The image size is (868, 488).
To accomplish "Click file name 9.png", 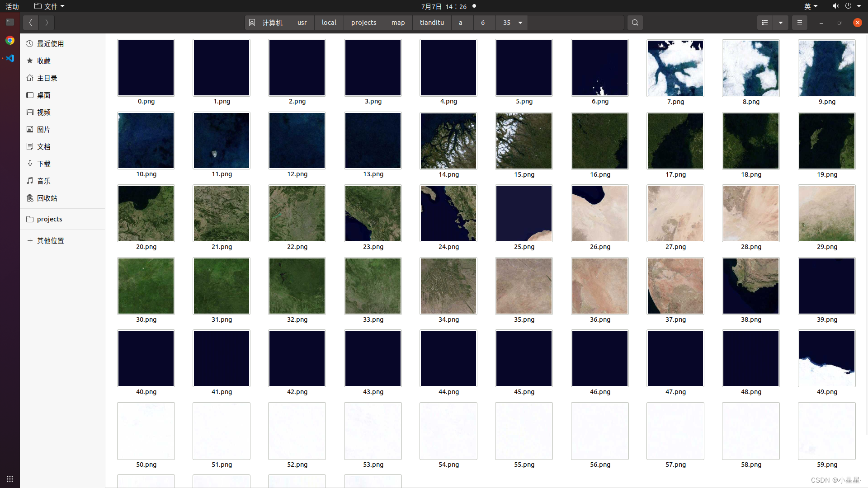I will coord(827,102).
